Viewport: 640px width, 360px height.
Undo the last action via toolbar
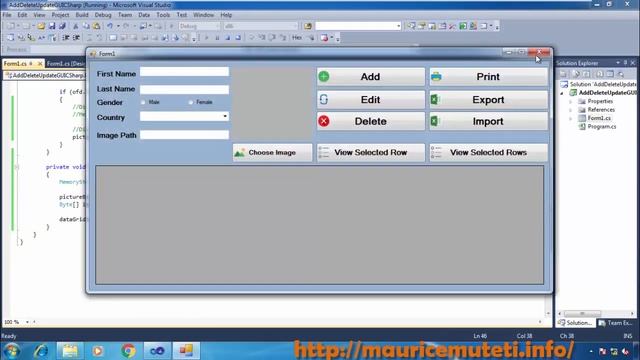(x=110, y=26)
